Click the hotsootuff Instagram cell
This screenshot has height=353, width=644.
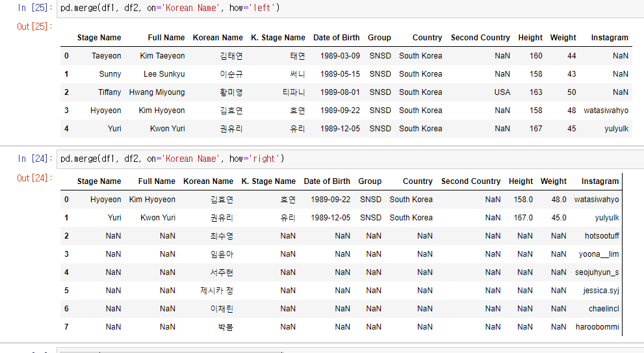[602, 236]
